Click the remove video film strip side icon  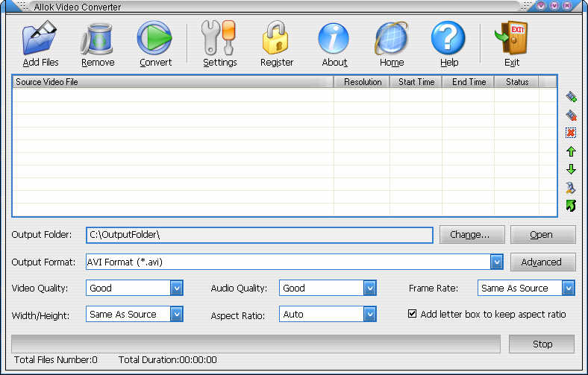click(571, 115)
